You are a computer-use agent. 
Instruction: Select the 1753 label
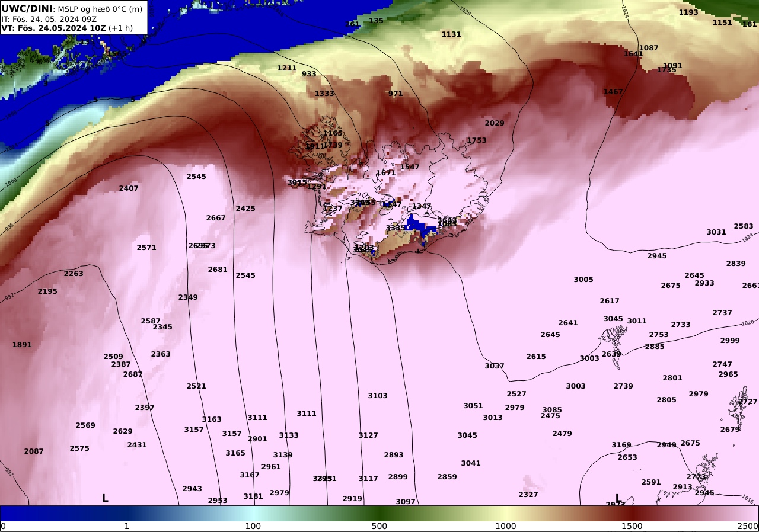click(477, 140)
